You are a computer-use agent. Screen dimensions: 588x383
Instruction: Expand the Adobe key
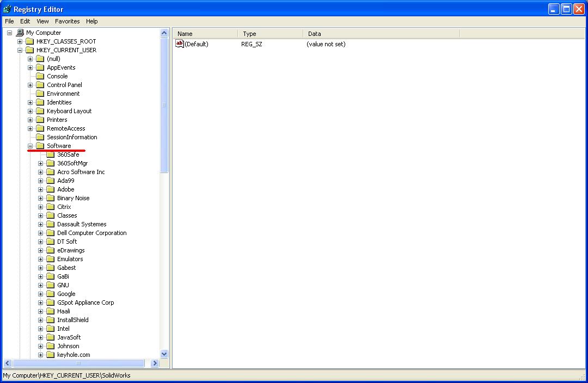(x=41, y=190)
